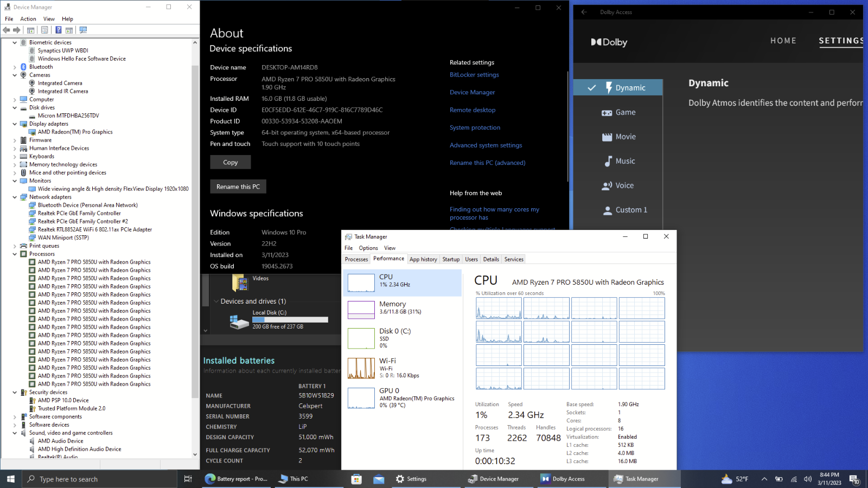The image size is (868, 488).
Task: Click the Dolby logo in Dolby Access
Action: tap(609, 42)
